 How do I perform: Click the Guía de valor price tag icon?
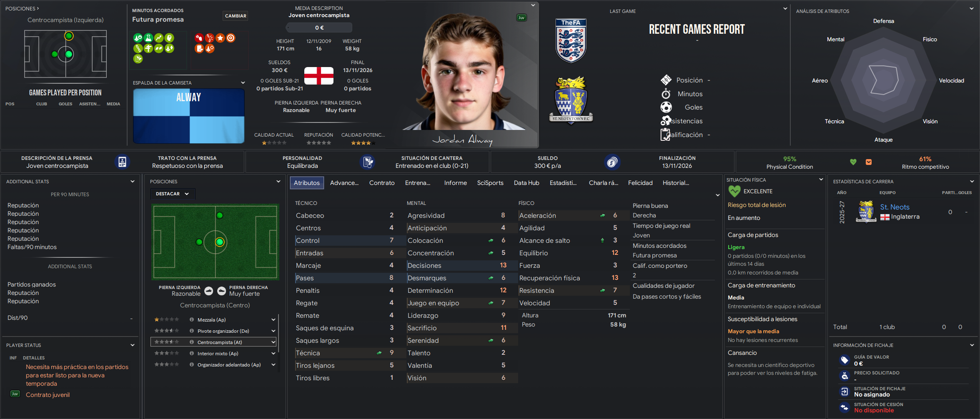pyautogui.click(x=845, y=360)
